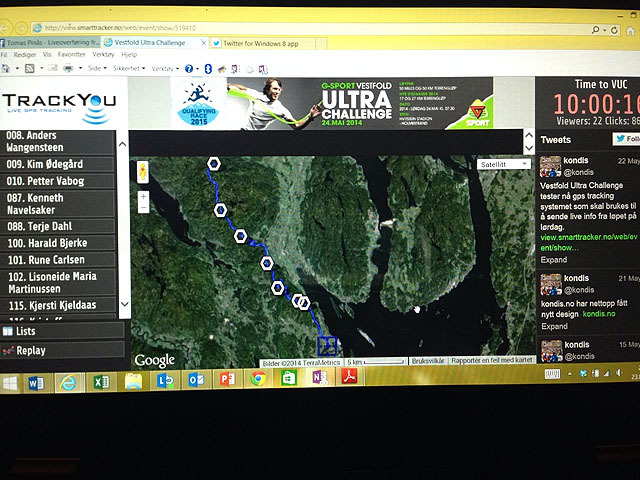The height and width of the screenshot is (480, 640).
Task: Select participant 088. Terje Dahl
Action: 58,226
